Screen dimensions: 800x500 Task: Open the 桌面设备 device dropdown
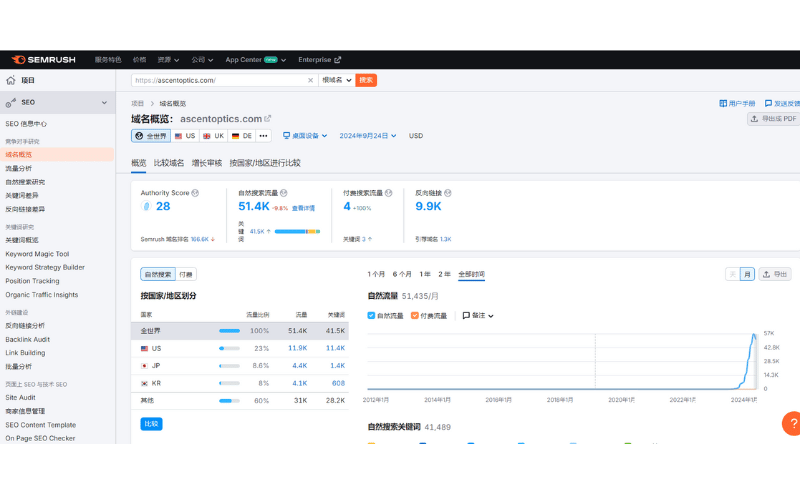coord(305,136)
